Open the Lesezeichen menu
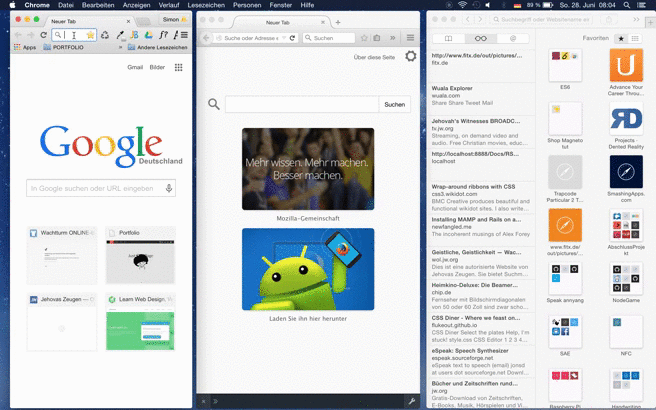This screenshot has width=656, height=410. (x=206, y=5)
